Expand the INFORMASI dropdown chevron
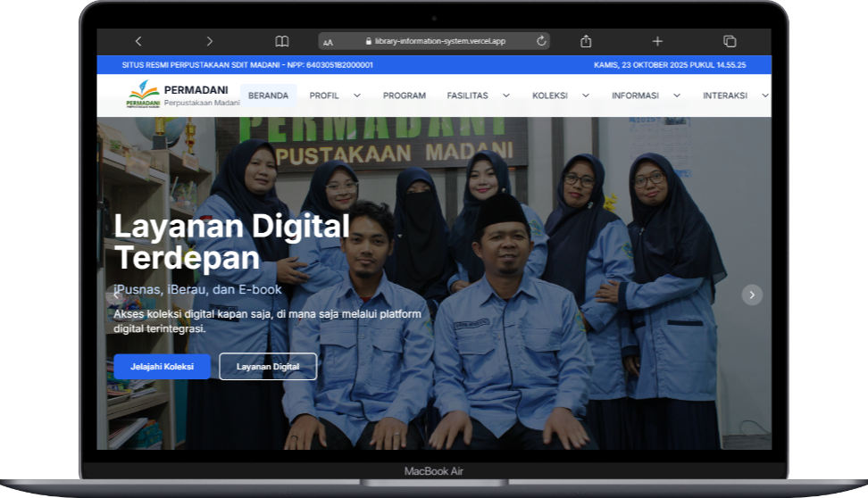The height and width of the screenshot is (498, 868). (677, 95)
